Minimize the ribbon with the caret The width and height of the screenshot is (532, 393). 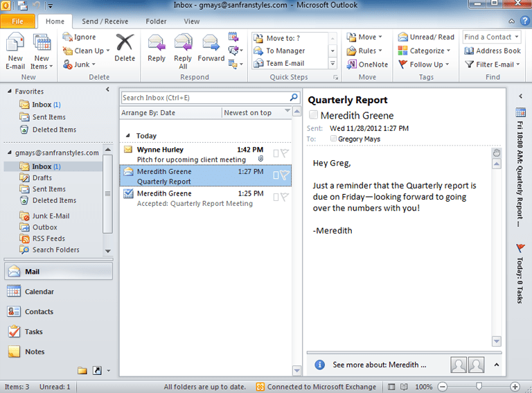click(512, 21)
